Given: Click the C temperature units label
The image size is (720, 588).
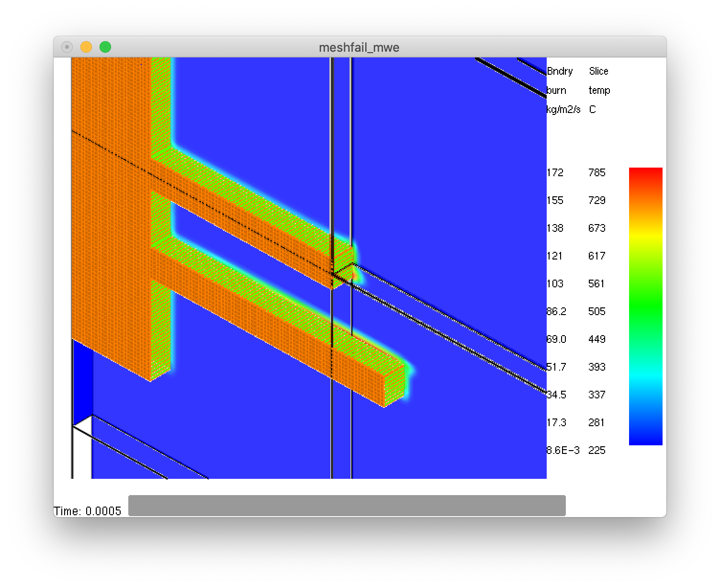Looking at the screenshot, I should click(593, 109).
